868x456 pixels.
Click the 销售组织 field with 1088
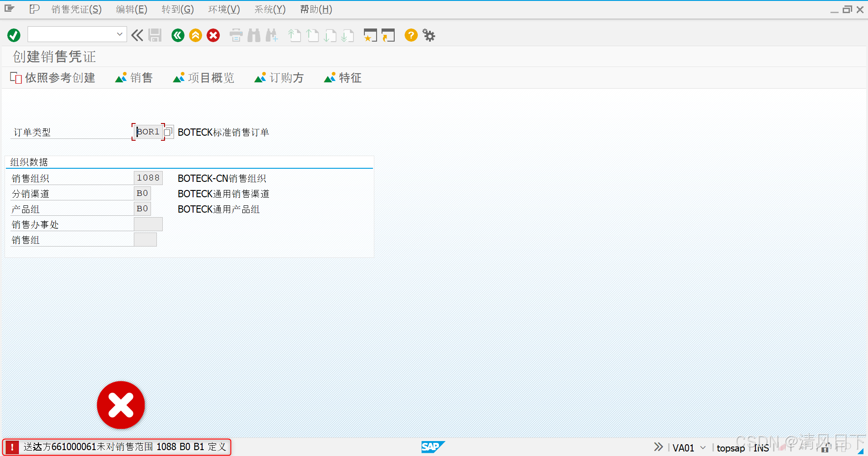tap(148, 178)
